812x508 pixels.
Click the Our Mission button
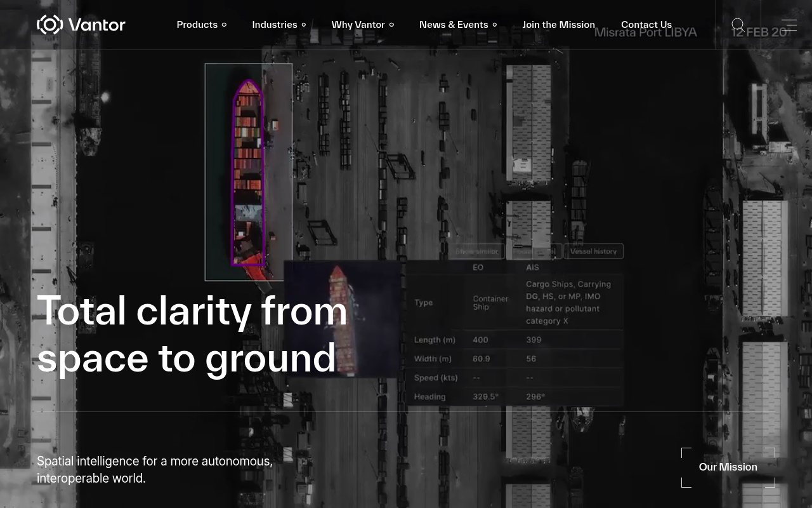point(728,467)
